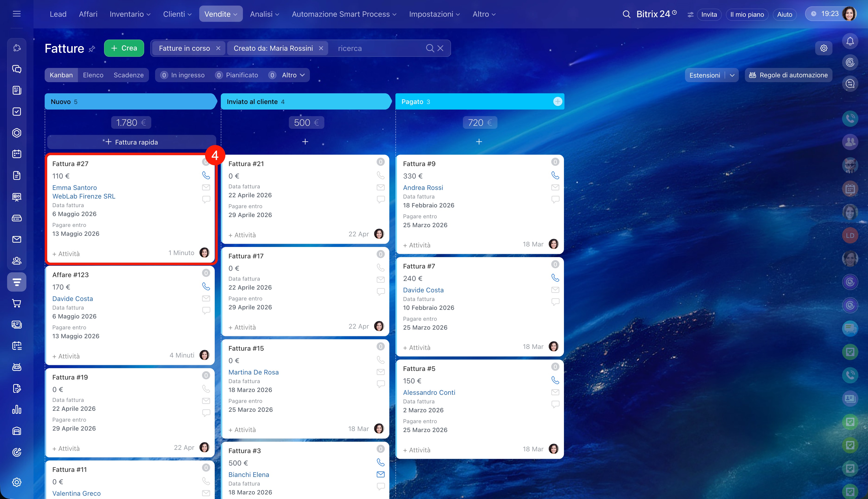This screenshot has width=868, height=499.
Task: Open the notifications bell icon
Action: [x=850, y=41]
